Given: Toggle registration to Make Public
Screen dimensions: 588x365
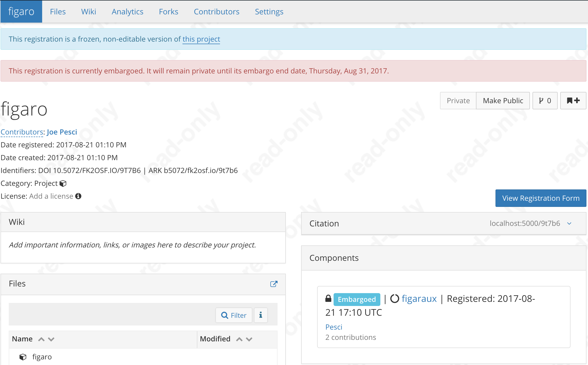Looking at the screenshot, I should coord(503,101).
